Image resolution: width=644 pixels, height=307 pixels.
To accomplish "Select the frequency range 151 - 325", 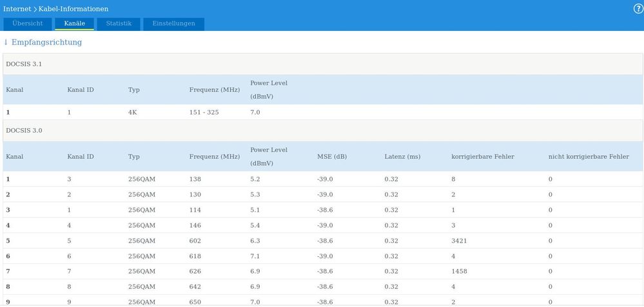I will coord(204,112).
